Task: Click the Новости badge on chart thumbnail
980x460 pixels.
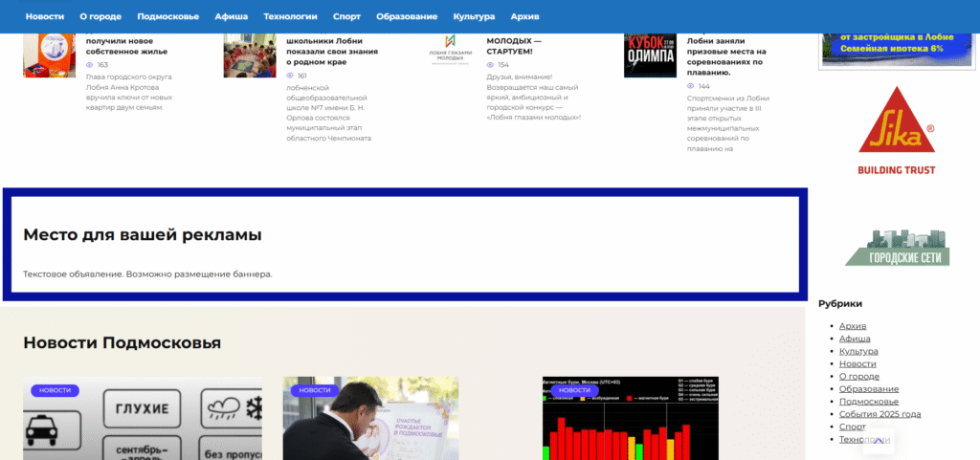Action: point(574,390)
